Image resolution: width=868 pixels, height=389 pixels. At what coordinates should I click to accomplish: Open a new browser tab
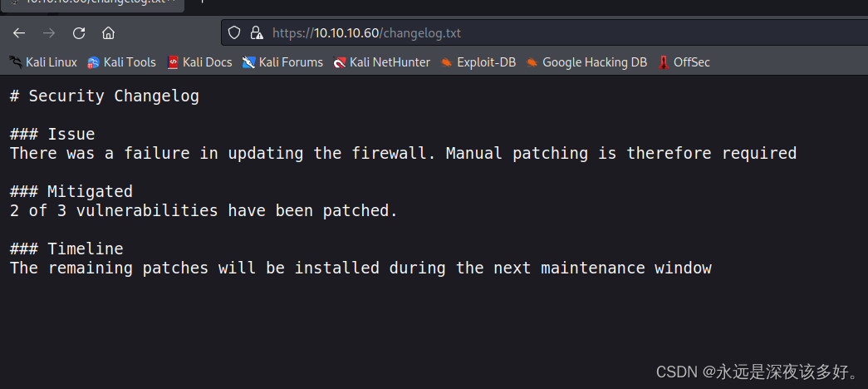pos(202,2)
